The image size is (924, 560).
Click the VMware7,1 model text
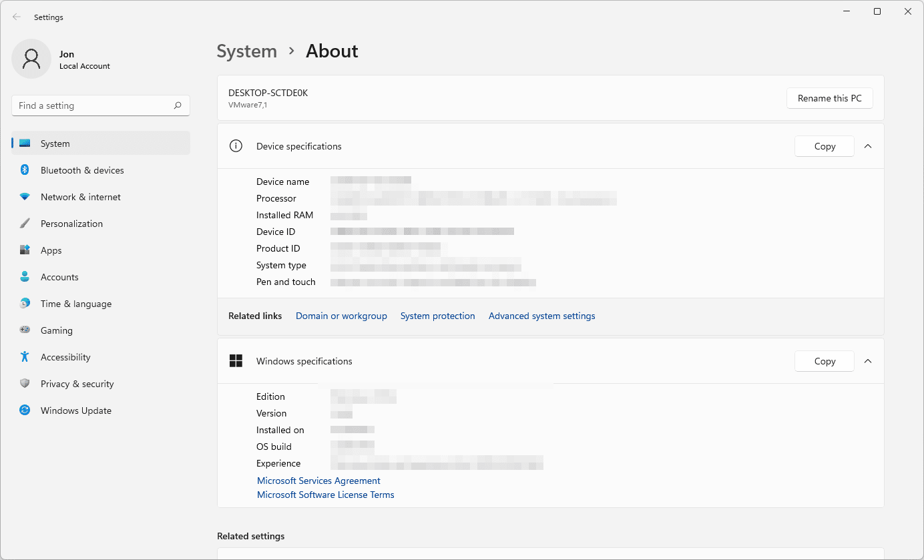click(x=248, y=105)
